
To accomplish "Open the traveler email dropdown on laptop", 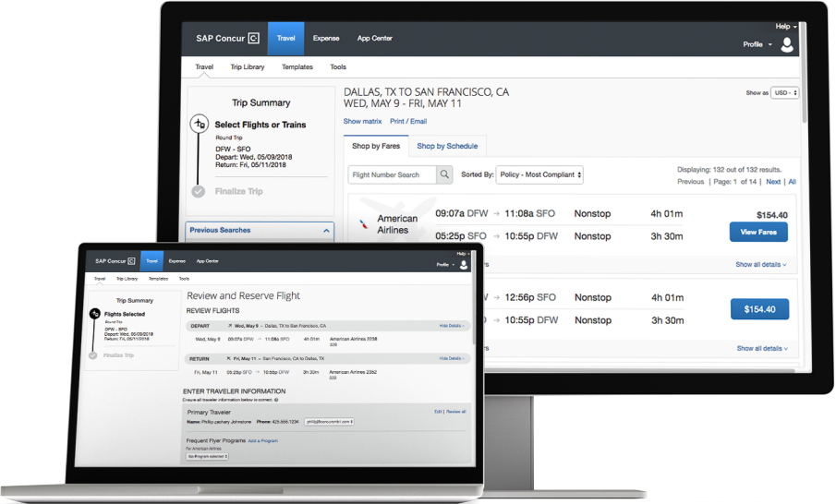I will 329,422.
